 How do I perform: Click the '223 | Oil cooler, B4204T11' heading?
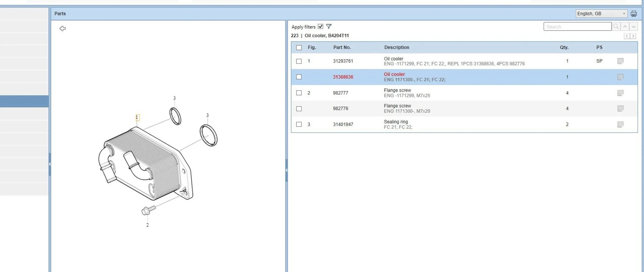click(320, 36)
